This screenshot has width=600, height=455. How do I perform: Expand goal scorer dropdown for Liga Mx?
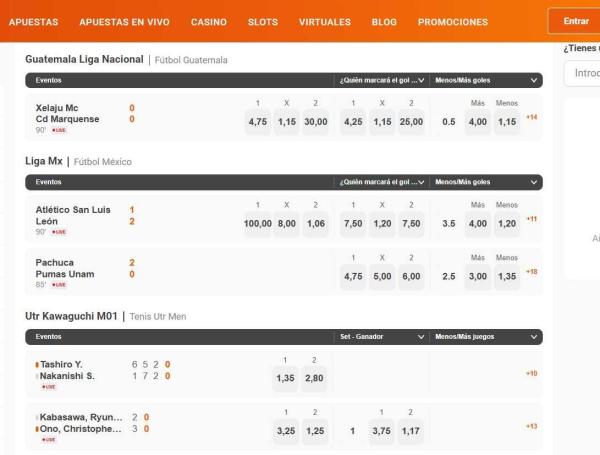(x=382, y=182)
